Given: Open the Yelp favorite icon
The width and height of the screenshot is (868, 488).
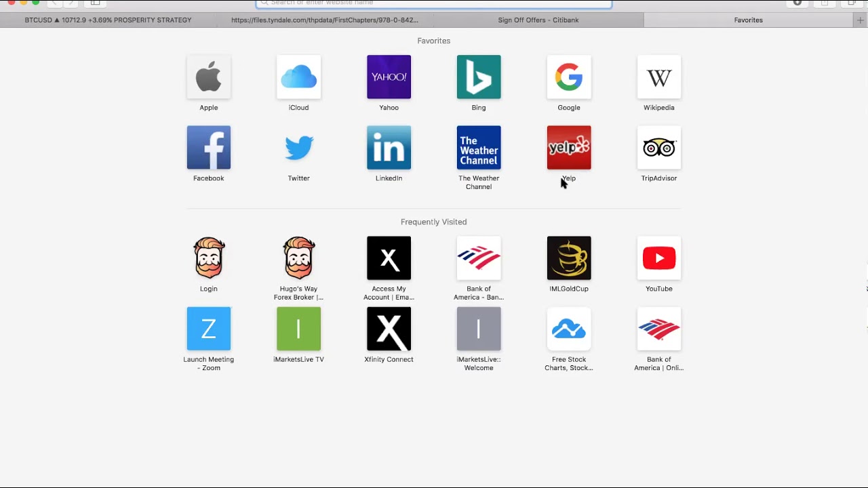Looking at the screenshot, I should (569, 147).
